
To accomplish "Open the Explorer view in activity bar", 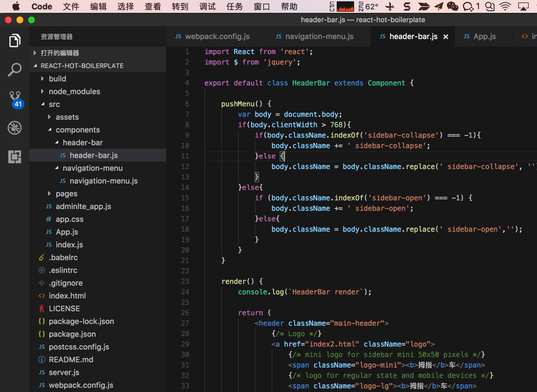I will coord(15,41).
